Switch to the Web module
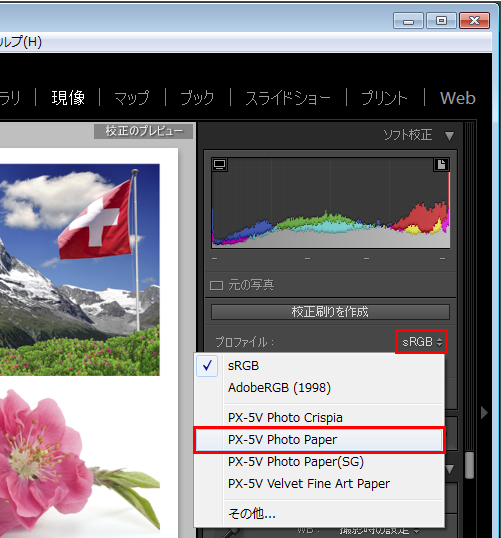The height and width of the screenshot is (538, 501). coord(457,98)
